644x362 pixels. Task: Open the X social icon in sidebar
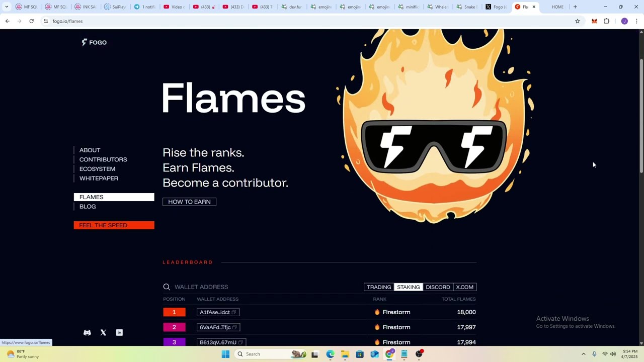click(103, 332)
